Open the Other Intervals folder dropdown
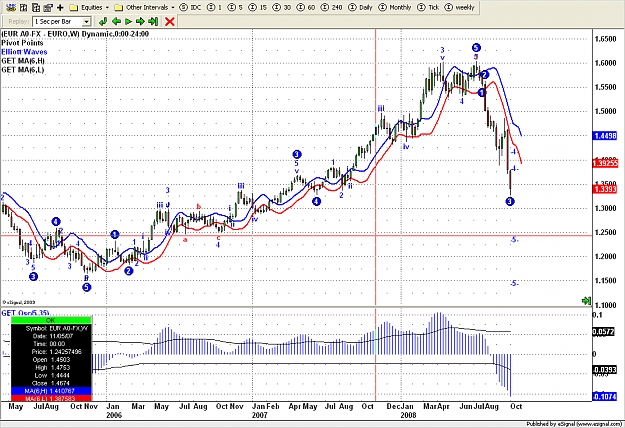This screenshot has width=625, height=428. click(144, 7)
